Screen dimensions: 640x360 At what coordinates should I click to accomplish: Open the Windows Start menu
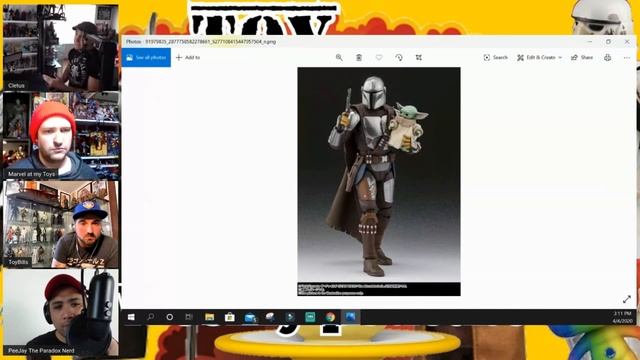pos(131,317)
